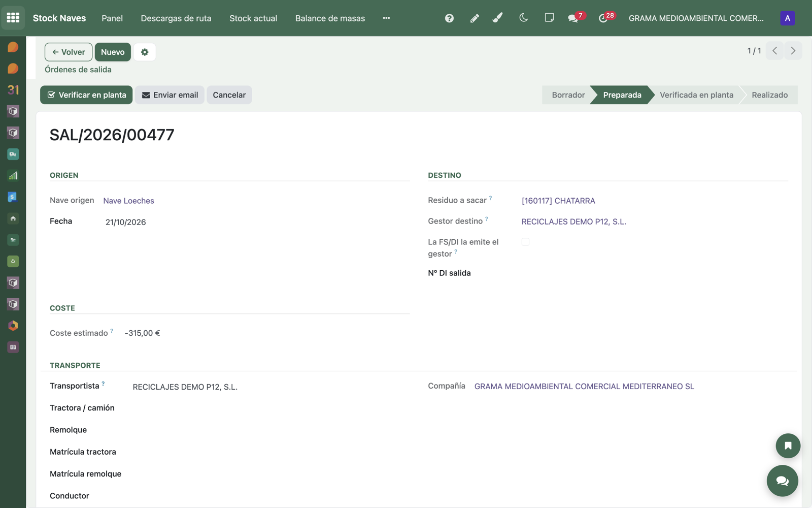Go to previous record arrow
812x508 pixels.
point(774,51)
